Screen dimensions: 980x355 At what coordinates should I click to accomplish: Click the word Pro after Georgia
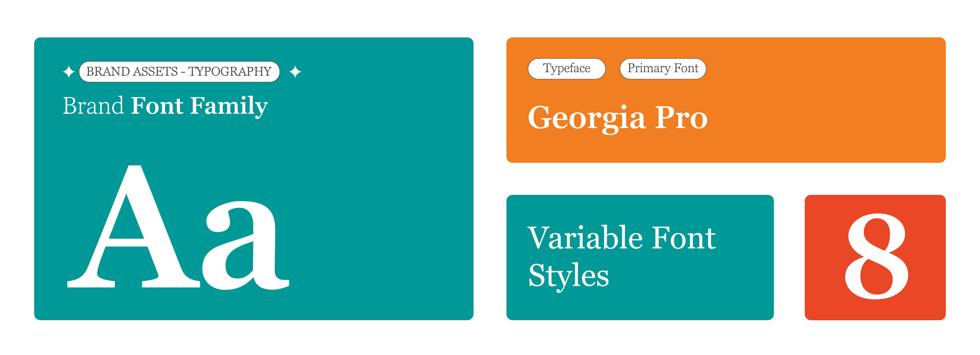[x=681, y=118]
